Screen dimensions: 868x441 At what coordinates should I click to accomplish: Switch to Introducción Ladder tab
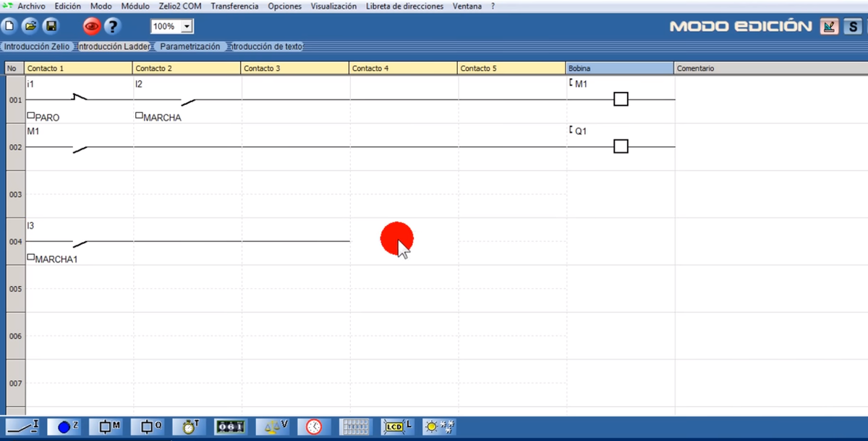coord(114,46)
